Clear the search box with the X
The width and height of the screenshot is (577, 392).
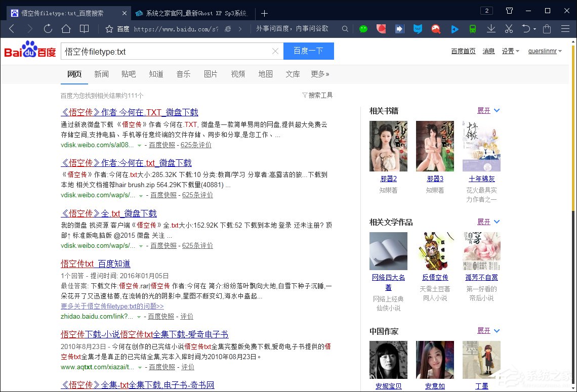(275, 51)
